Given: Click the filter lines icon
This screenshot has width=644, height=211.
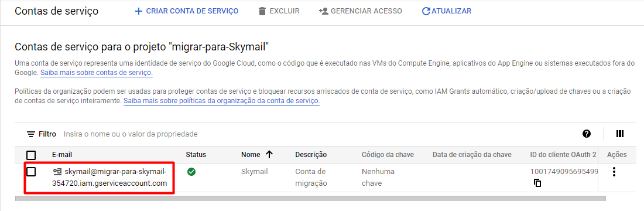Looking at the screenshot, I should [31, 134].
